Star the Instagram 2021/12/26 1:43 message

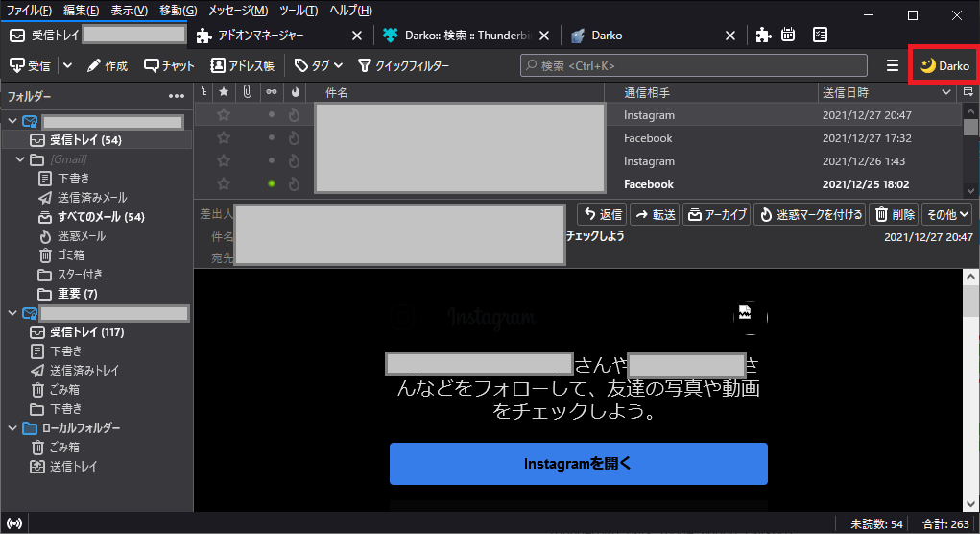(224, 161)
